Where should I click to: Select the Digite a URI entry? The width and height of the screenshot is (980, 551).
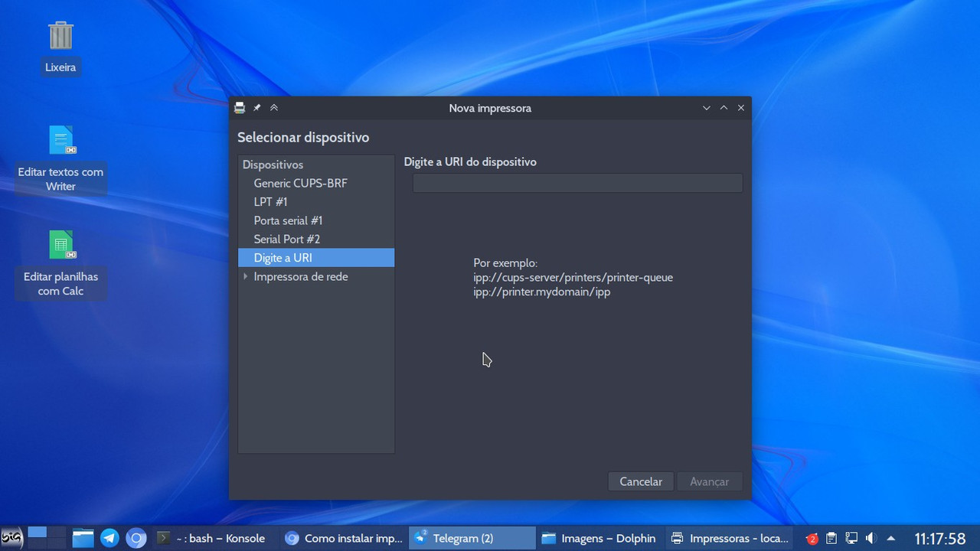coord(316,258)
